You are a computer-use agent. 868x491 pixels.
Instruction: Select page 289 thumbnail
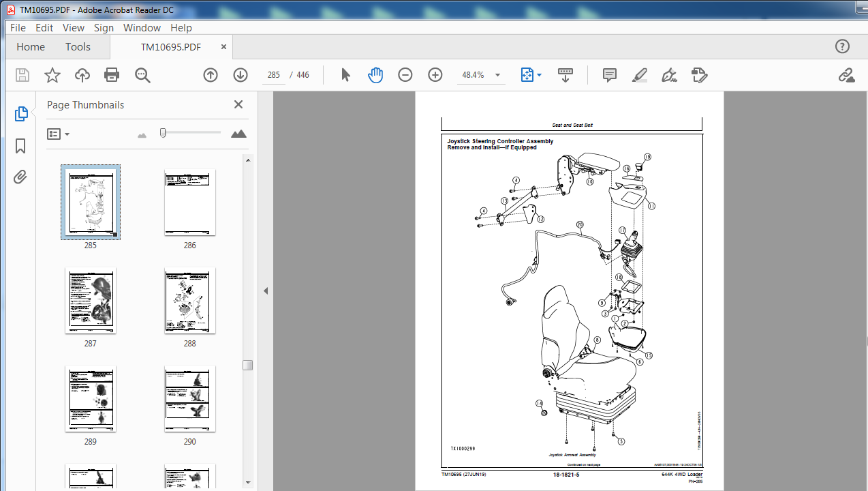91,398
